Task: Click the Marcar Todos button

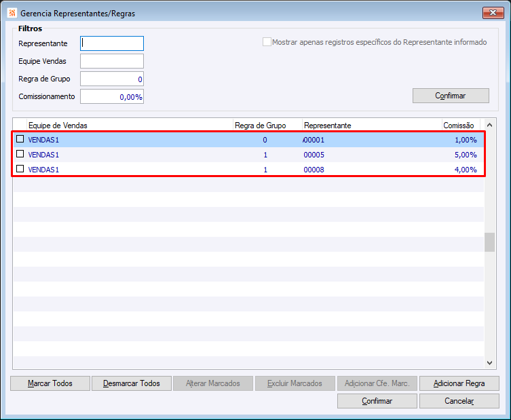Action: pyautogui.click(x=50, y=383)
